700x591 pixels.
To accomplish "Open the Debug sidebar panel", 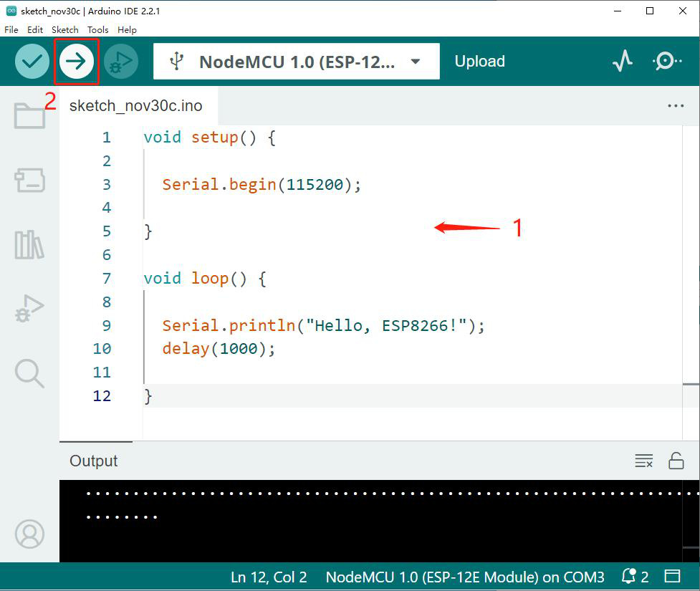I will pyautogui.click(x=29, y=309).
